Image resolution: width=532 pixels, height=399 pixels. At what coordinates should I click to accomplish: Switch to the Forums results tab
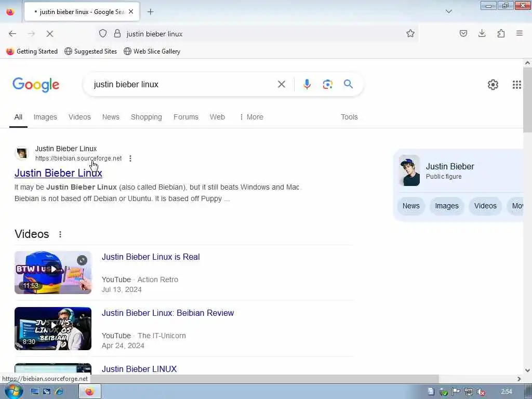point(186,117)
